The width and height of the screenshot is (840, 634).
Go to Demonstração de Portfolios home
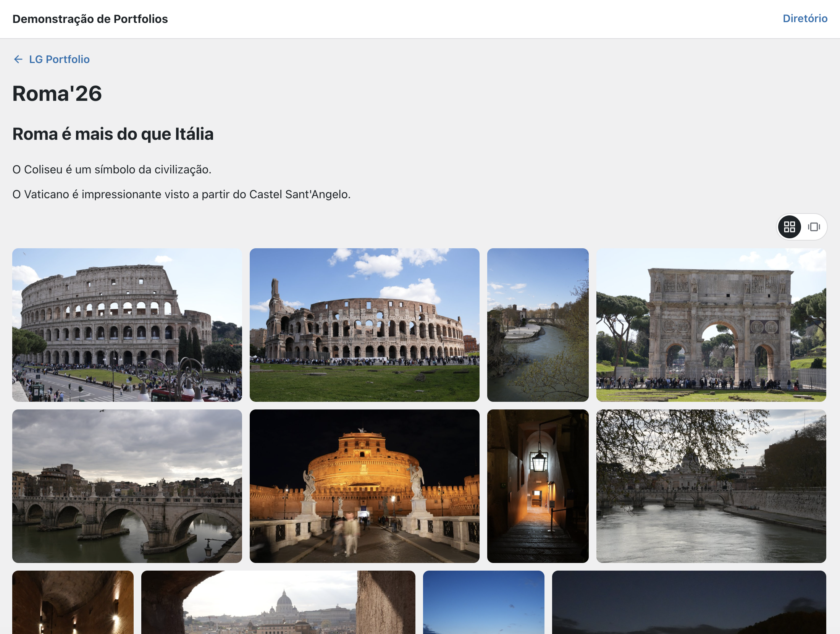(x=90, y=19)
